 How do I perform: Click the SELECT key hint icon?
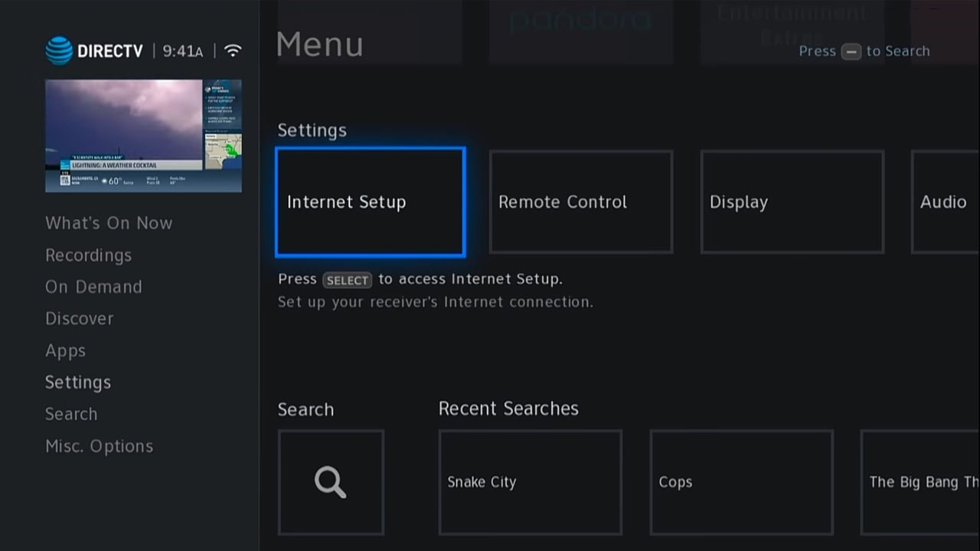coord(347,280)
